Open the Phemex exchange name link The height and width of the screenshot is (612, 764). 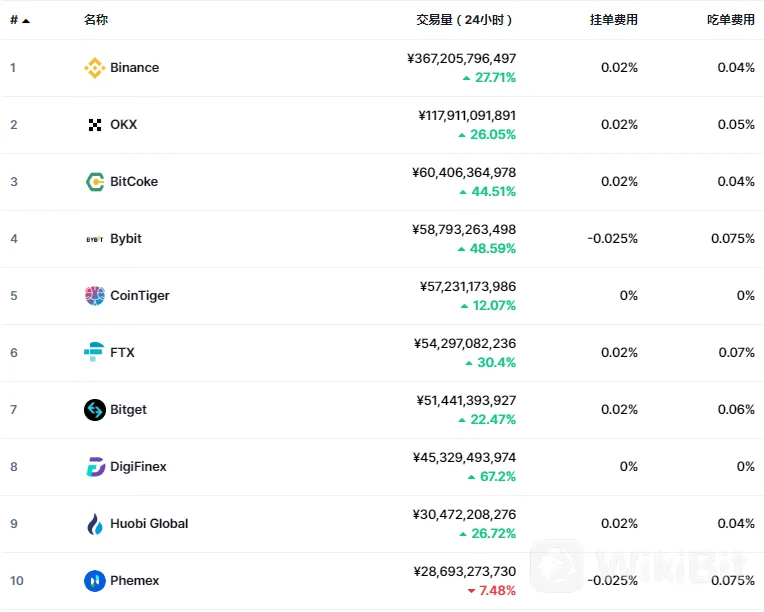[134, 581]
